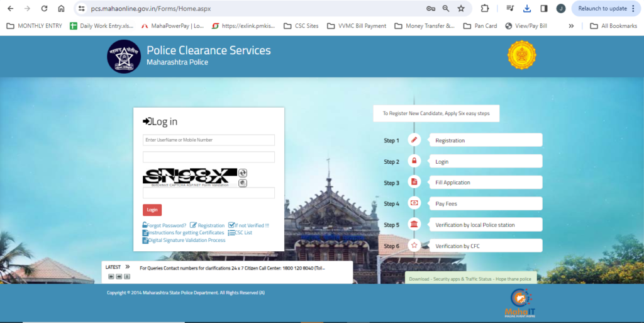Open the saved passwords key icon

(x=431, y=9)
